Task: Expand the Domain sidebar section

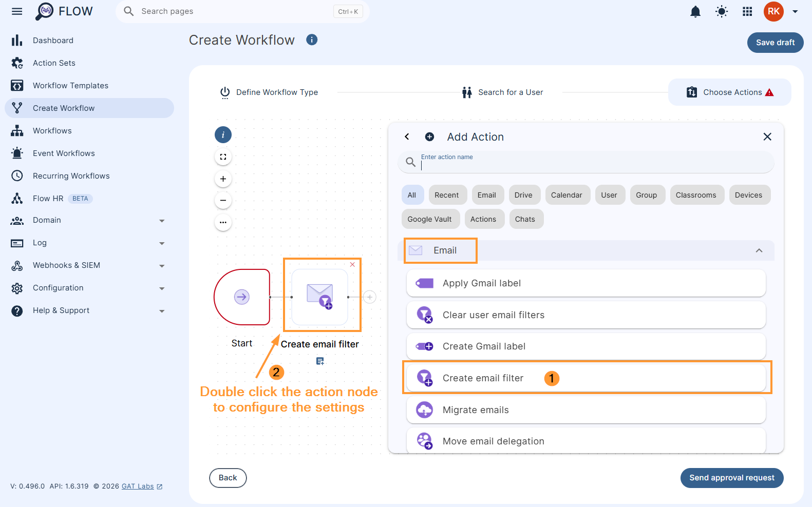Action: [x=89, y=220]
